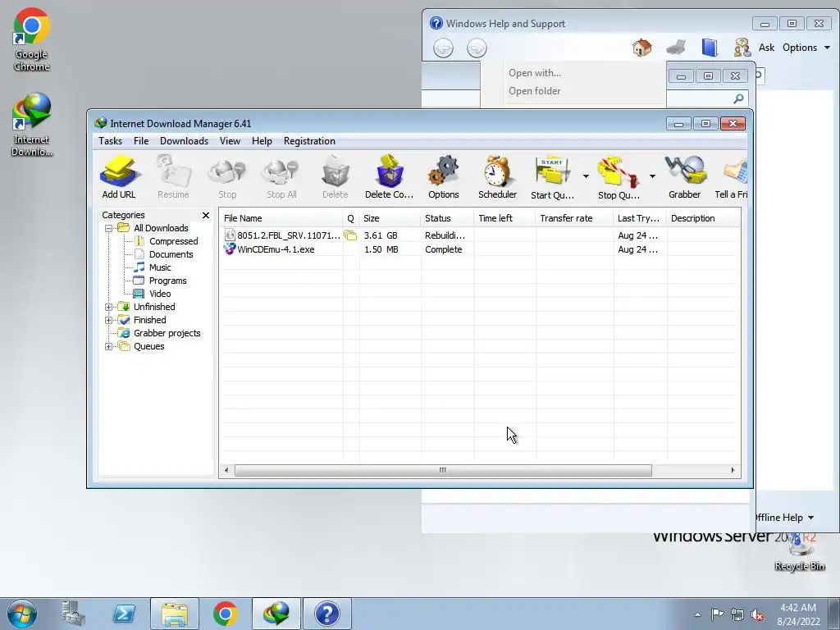Click the Delete toolbar icon
Viewport: 840px width, 630px height.
(x=336, y=177)
